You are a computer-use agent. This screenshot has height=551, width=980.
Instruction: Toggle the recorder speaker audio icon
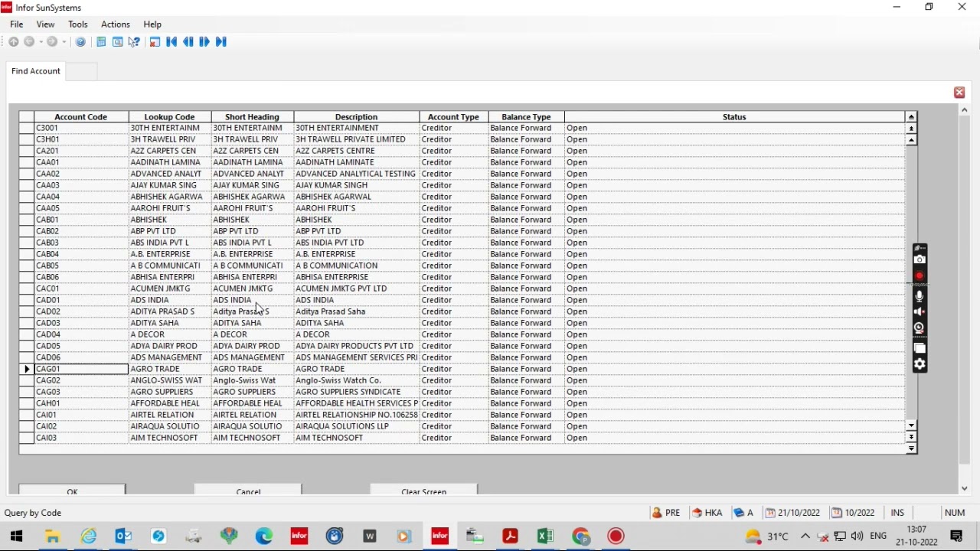[920, 312]
